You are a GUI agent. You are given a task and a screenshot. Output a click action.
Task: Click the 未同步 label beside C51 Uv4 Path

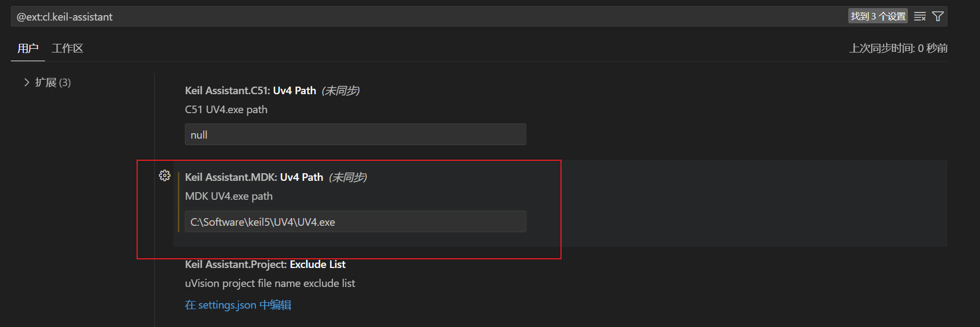(341, 90)
